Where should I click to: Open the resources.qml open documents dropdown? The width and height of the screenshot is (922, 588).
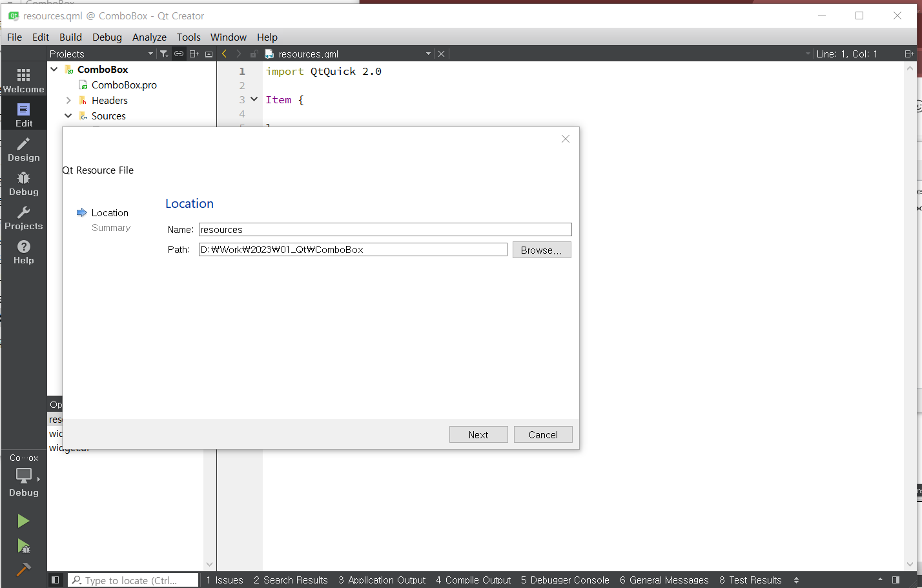pos(428,54)
